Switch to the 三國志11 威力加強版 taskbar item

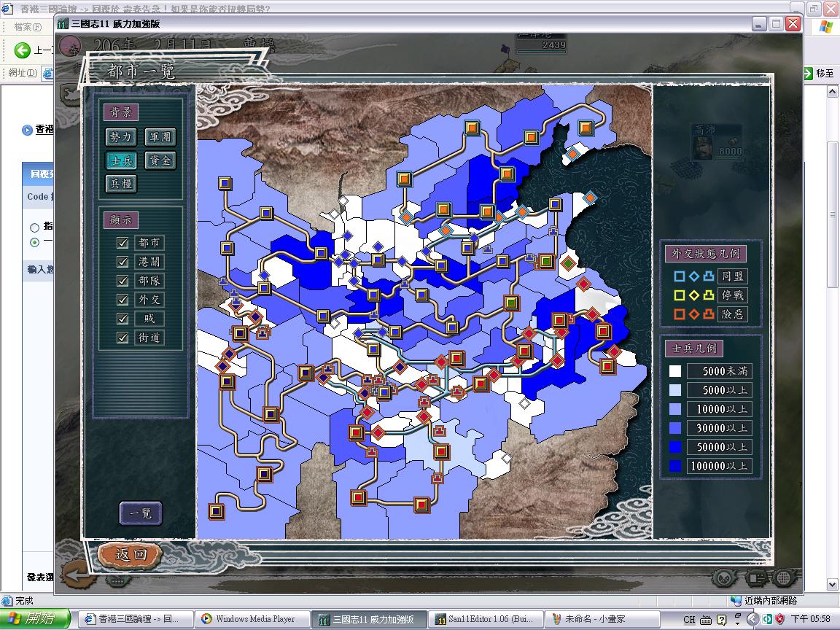[369, 619]
